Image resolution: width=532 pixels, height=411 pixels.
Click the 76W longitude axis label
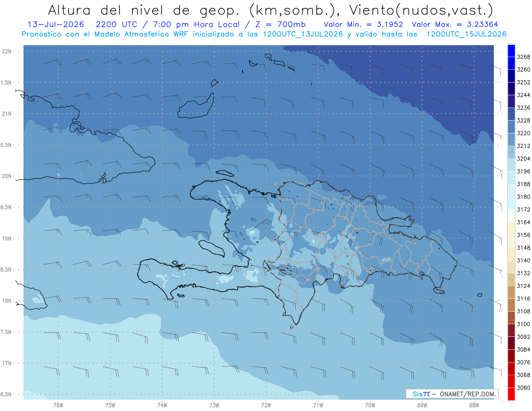point(58,405)
